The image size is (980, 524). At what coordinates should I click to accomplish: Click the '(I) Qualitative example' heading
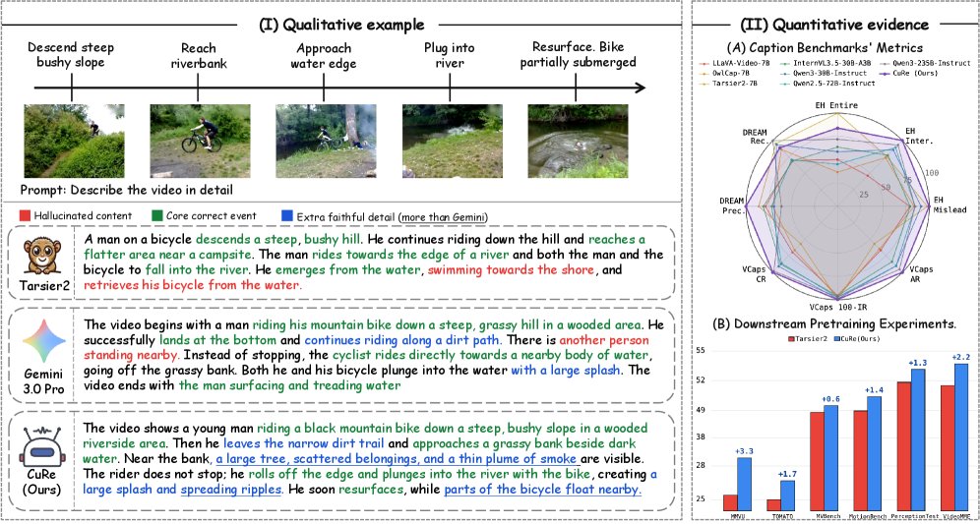(341, 25)
